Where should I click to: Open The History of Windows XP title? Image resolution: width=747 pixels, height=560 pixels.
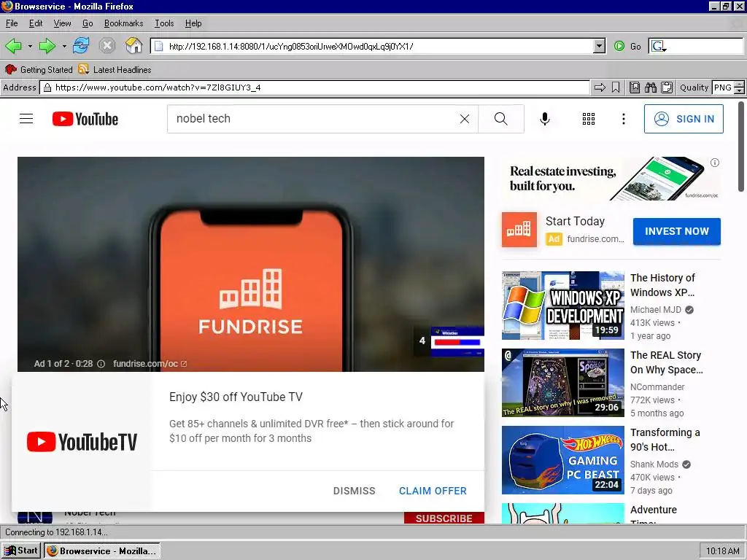(x=662, y=285)
